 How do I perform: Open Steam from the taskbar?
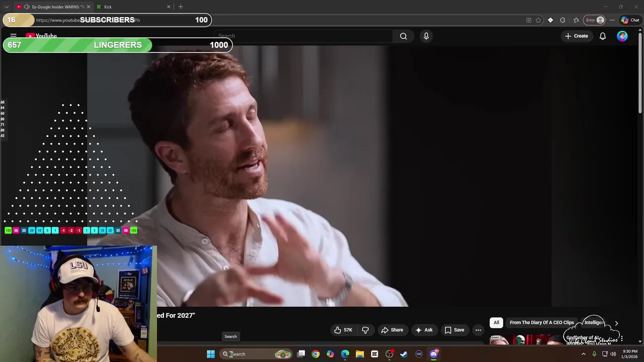[404, 354]
